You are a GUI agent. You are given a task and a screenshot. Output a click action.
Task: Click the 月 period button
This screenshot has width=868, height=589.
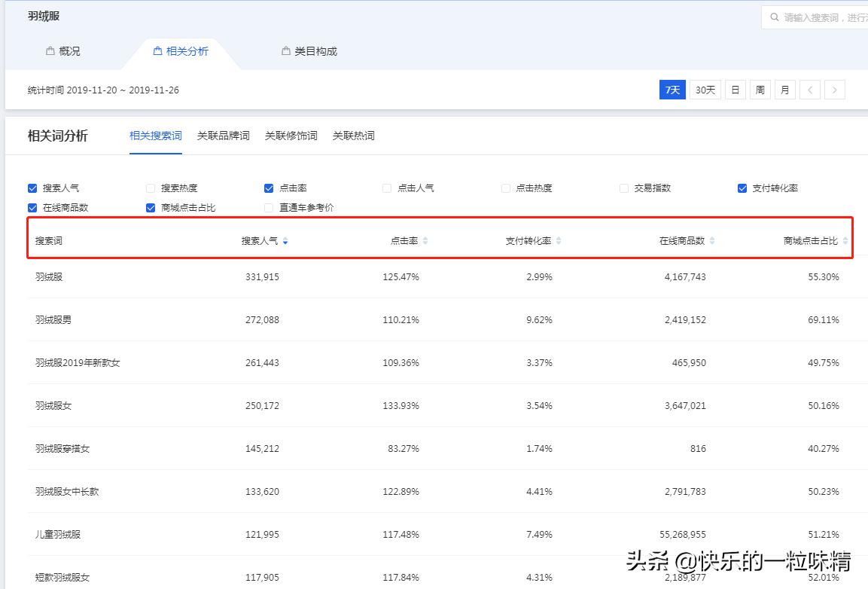(x=785, y=89)
